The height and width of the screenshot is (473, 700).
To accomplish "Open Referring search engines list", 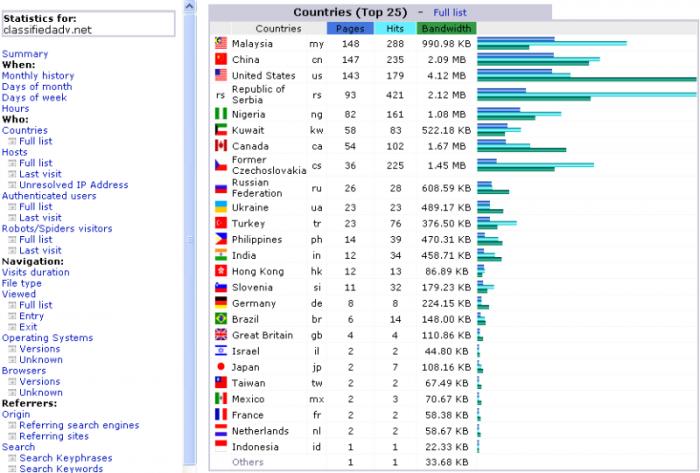I will (79, 425).
